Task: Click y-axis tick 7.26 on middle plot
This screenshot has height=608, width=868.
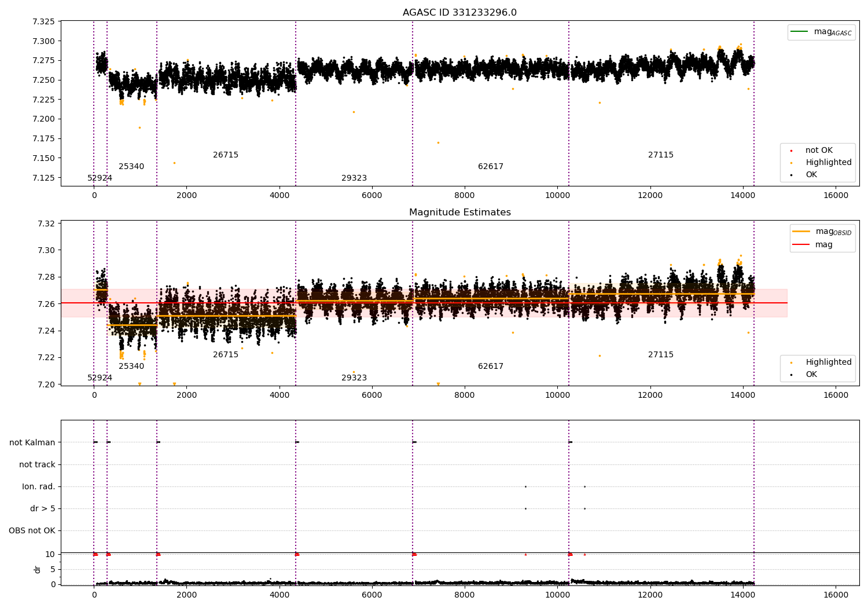Action: point(46,305)
